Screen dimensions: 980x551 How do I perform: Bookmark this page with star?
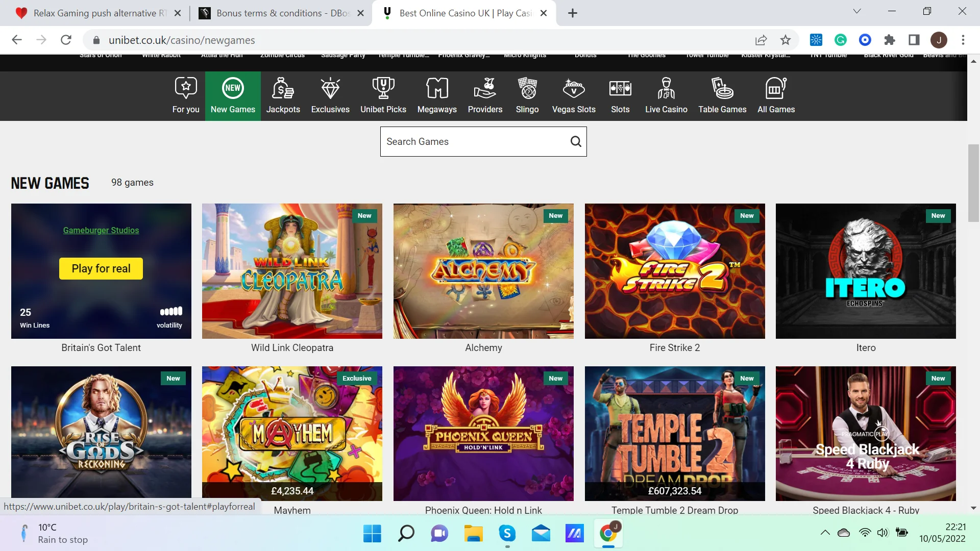tap(786, 40)
